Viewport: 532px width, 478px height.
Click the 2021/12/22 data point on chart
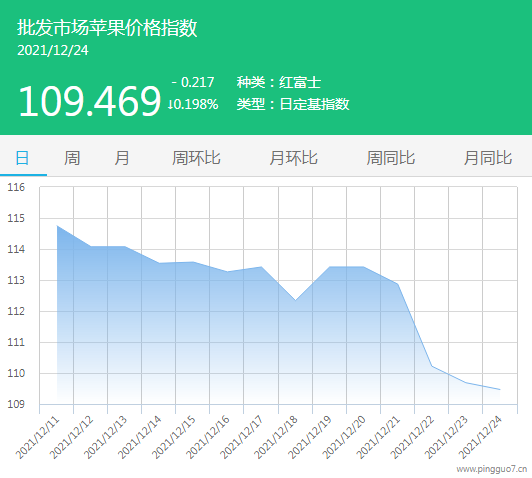[432, 366]
